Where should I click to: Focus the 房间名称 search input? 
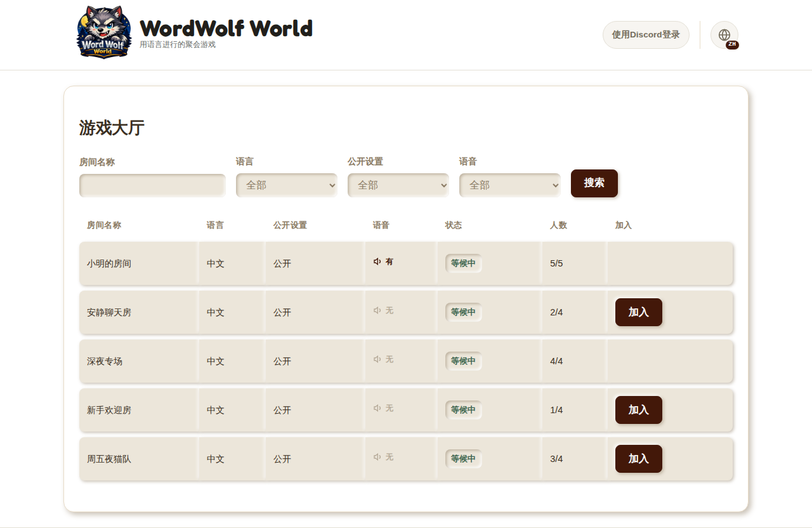click(x=152, y=185)
